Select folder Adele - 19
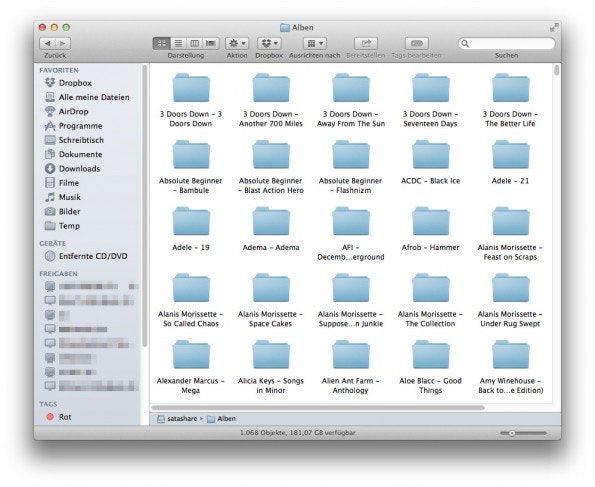This screenshot has width=595, height=487. pyautogui.click(x=191, y=230)
